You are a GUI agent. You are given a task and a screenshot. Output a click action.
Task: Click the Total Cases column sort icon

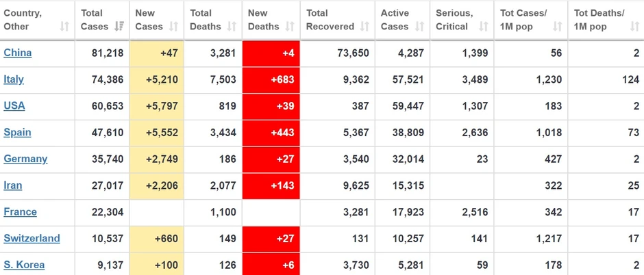click(x=119, y=27)
